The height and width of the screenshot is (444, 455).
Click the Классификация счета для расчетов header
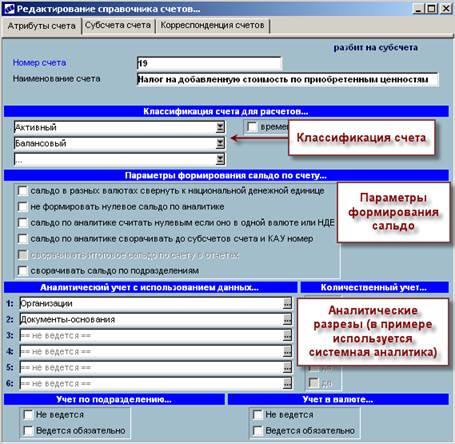[226, 111]
